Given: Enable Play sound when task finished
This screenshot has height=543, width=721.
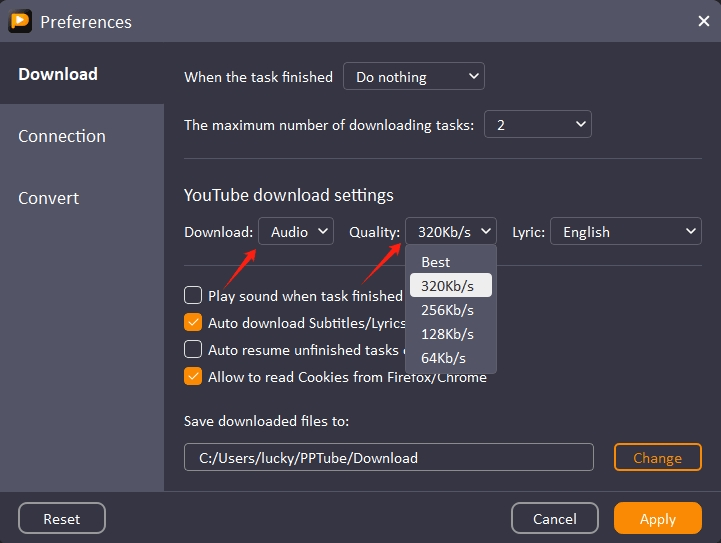Looking at the screenshot, I should [x=193, y=295].
